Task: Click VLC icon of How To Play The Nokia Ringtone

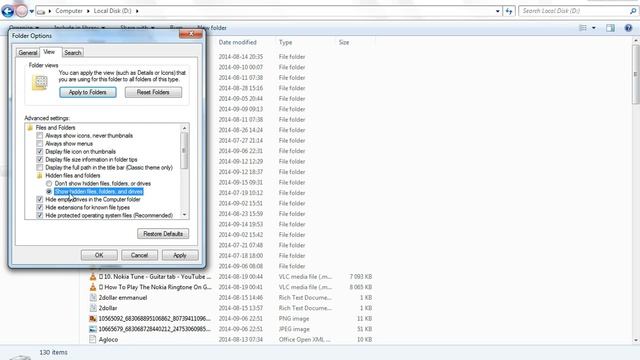Action: pos(93,287)
